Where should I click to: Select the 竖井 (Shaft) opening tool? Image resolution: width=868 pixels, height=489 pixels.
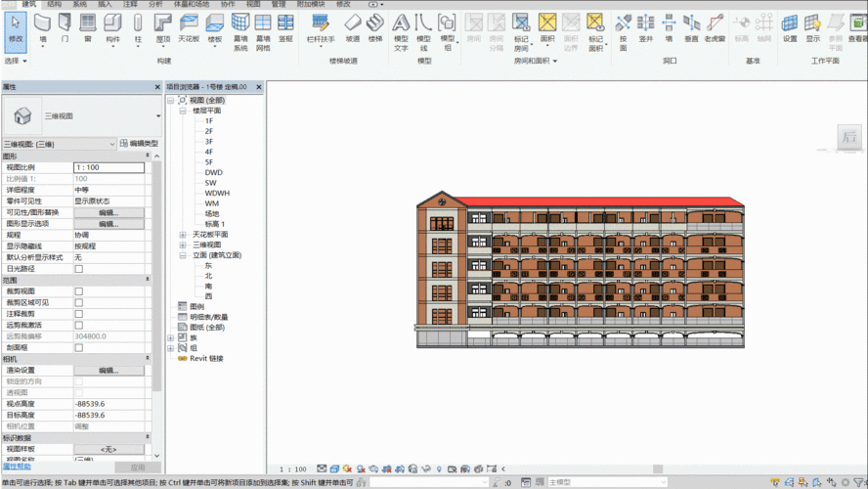tap(645, 27)
